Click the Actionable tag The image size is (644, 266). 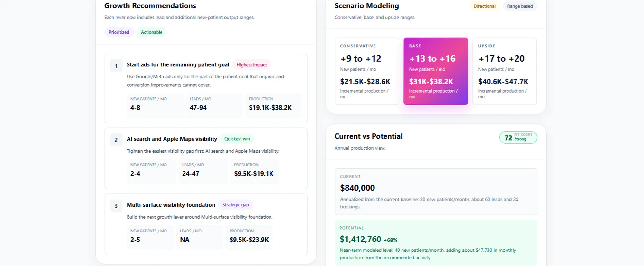151,32
